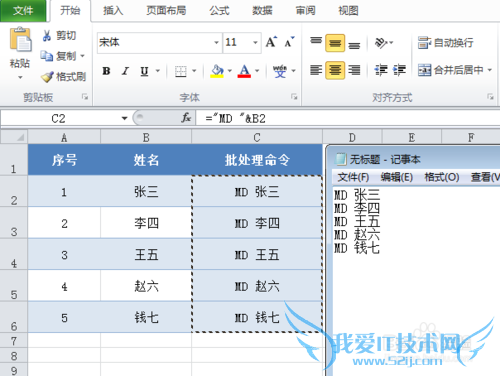Screen dimensions: 500x376
Task: Select the Format Painter brush
Action: [47, 77]
